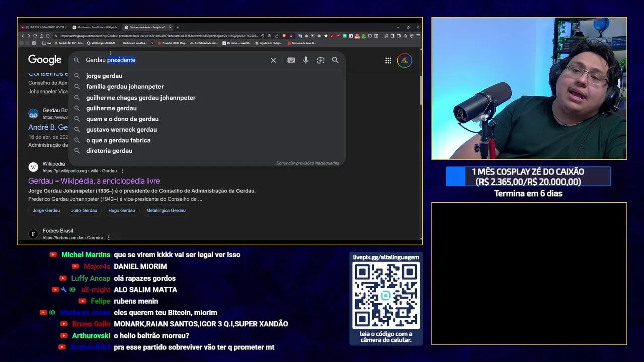This screenshot has height=362, width=644.
Task: Click Denunciar previsões inadequadas link
Action: click(x=307, y=163)
